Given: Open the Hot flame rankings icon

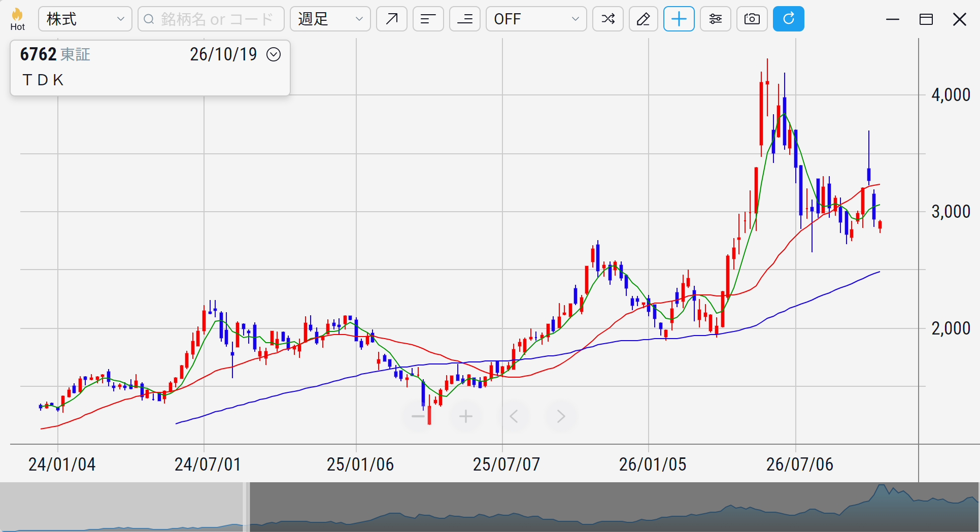Looking at the screenshot, I should [17, 19].
